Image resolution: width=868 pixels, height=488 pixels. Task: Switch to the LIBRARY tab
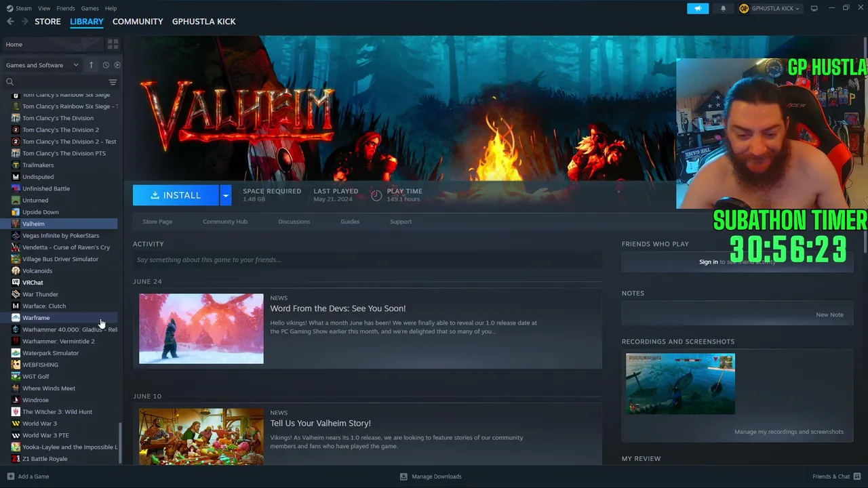point(87,22)
